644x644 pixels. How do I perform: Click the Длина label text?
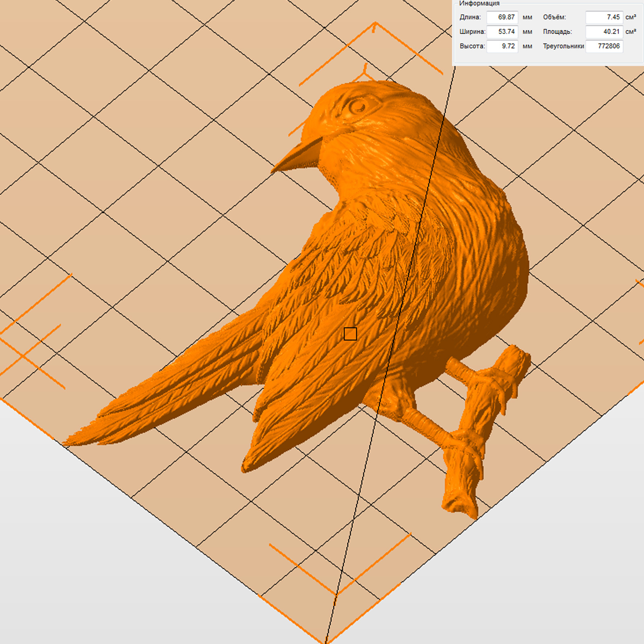click(470, 17)
